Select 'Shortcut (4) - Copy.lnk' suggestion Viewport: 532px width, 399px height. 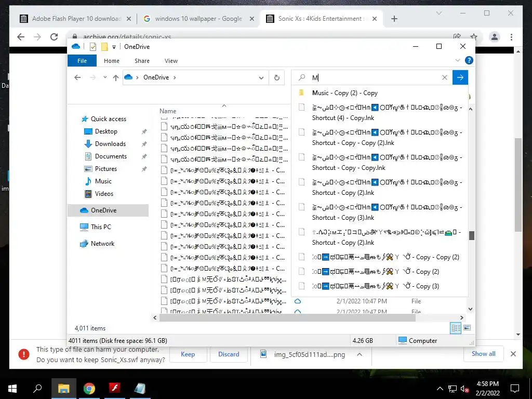[x=380, y=113]
